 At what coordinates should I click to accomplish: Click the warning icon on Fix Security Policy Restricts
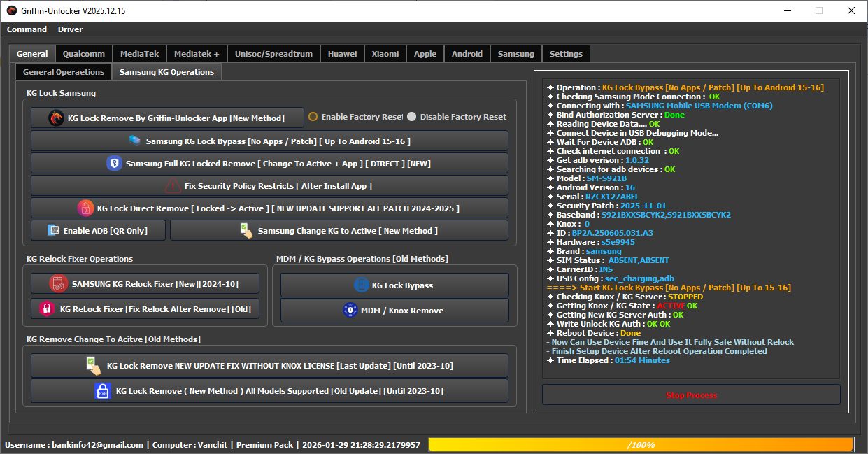coord(173,186)
